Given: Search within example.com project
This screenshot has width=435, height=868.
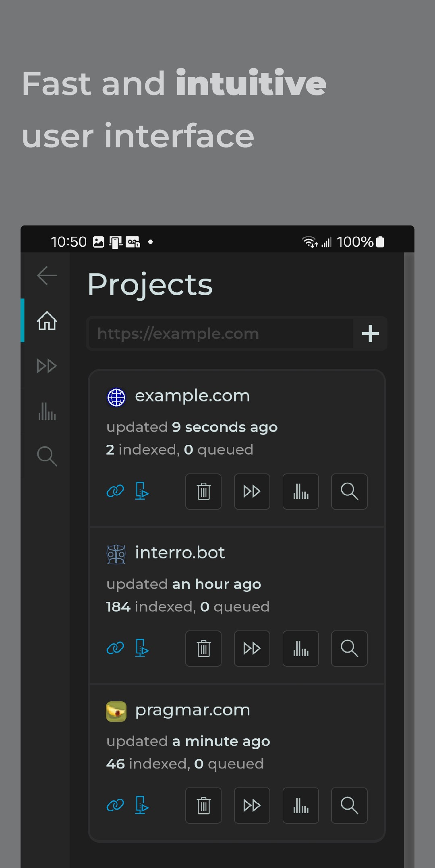Looking at the screenshot, I should click(349, 492).
